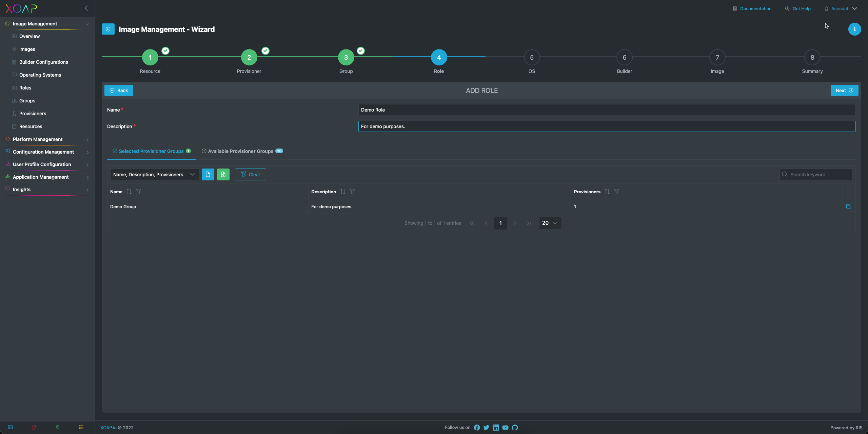Open Operating Systems in sidebar
The width and height of the screenshot is (868, 434).
(40, 75)
